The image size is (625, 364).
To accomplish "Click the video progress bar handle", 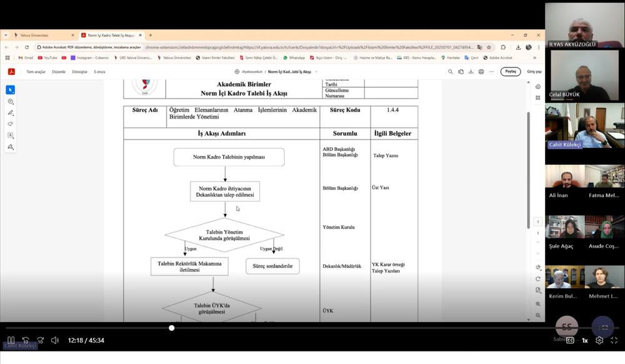I will (x=171, y=328).
